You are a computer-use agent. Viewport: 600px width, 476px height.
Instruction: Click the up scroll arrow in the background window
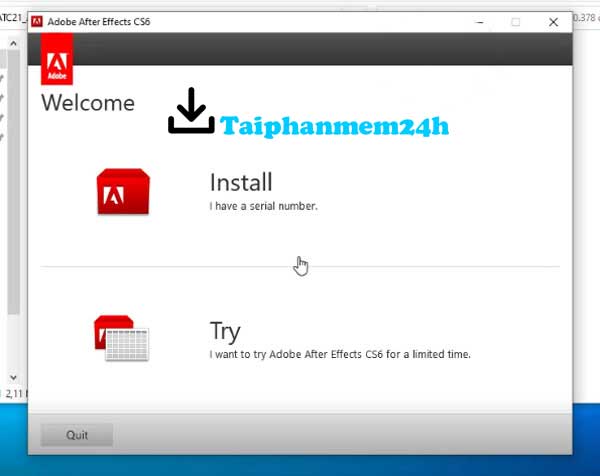[13, 43]
